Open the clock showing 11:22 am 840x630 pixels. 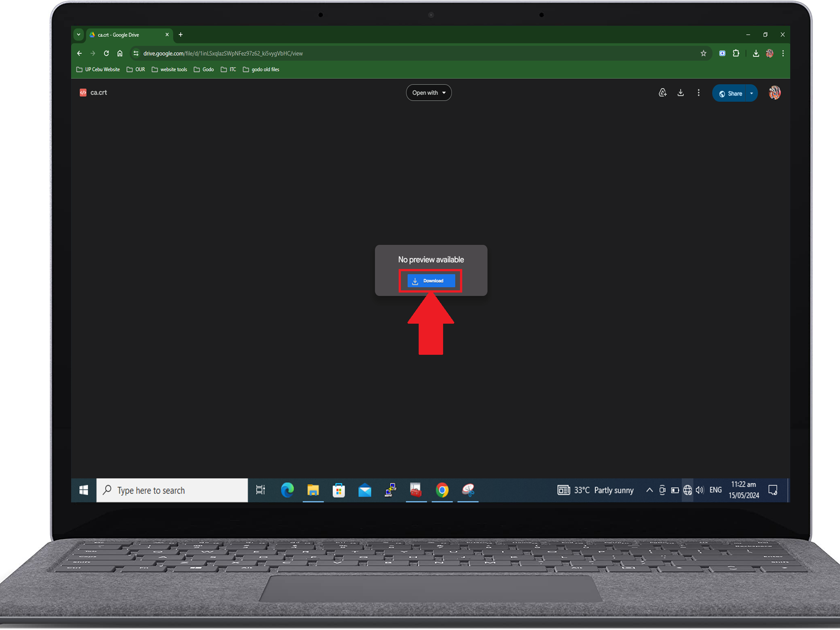[744, 490]
